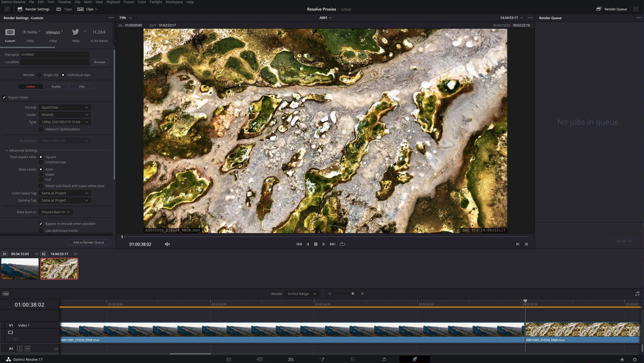644x363 pixels.
Task: Click Add to Render Queue button
Action: pos(89,242)
